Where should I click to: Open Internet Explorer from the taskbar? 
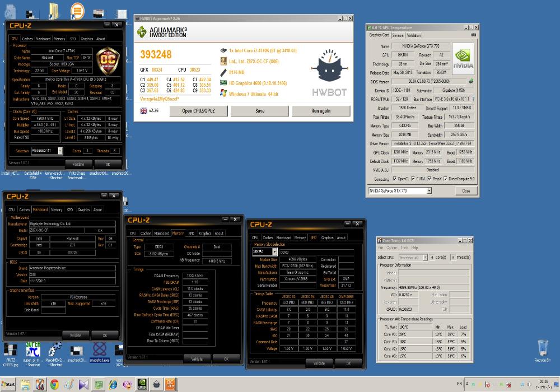113,385
